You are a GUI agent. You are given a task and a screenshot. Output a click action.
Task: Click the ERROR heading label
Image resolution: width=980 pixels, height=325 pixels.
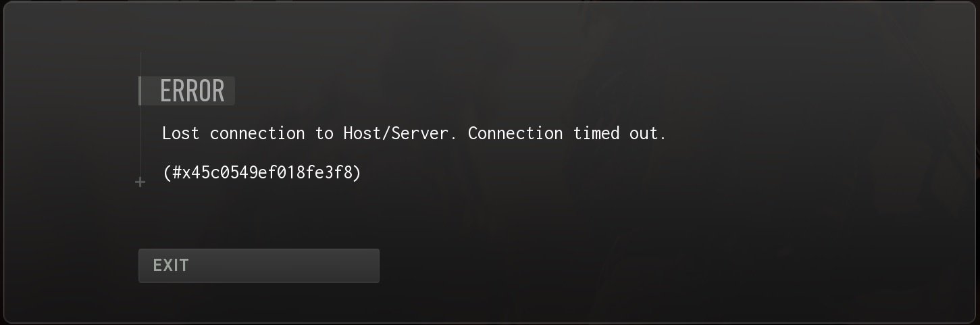[192, 91]
